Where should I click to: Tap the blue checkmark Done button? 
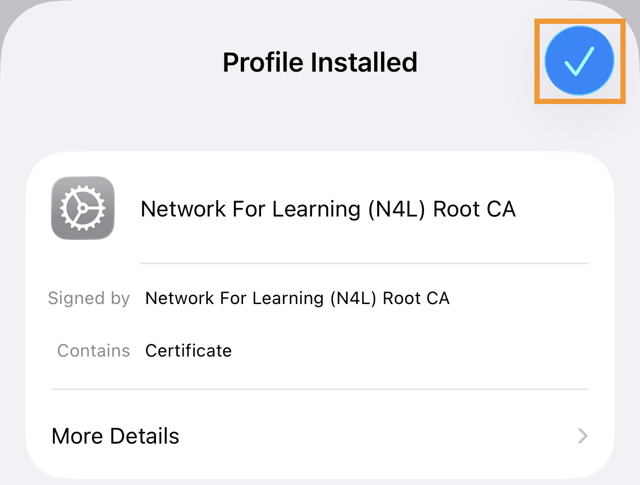coord(579,61)
